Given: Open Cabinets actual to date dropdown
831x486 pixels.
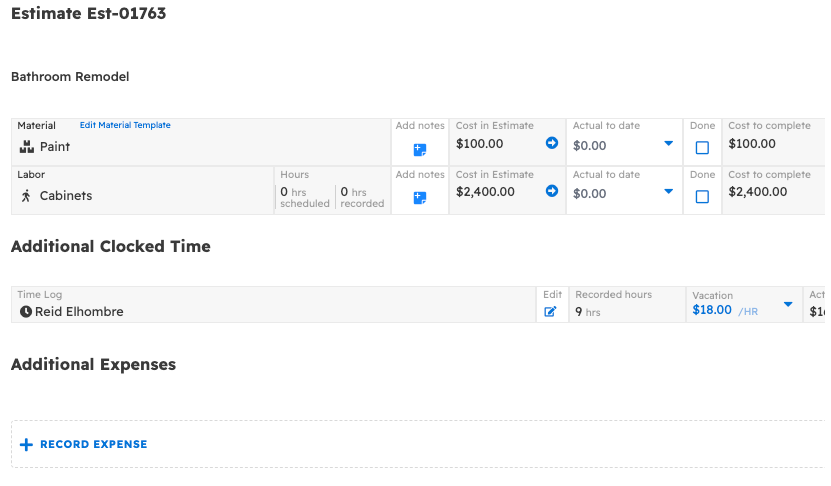Looking at the screenshot, I should pos(668,192).
